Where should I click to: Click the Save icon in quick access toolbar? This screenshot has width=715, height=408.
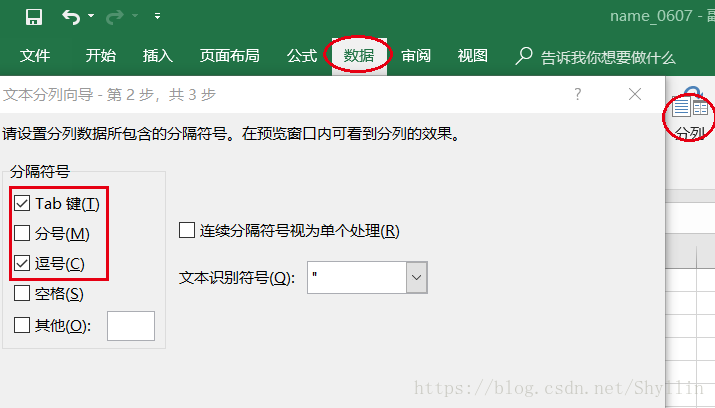pyautogui.click(x=34, y=17)
